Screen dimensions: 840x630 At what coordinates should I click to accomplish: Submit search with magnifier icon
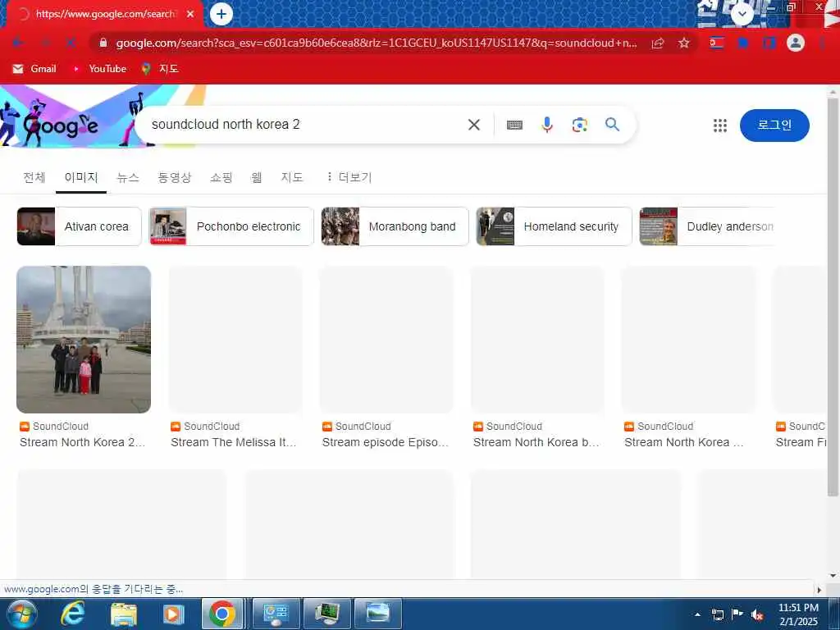(x=612, y=125)
